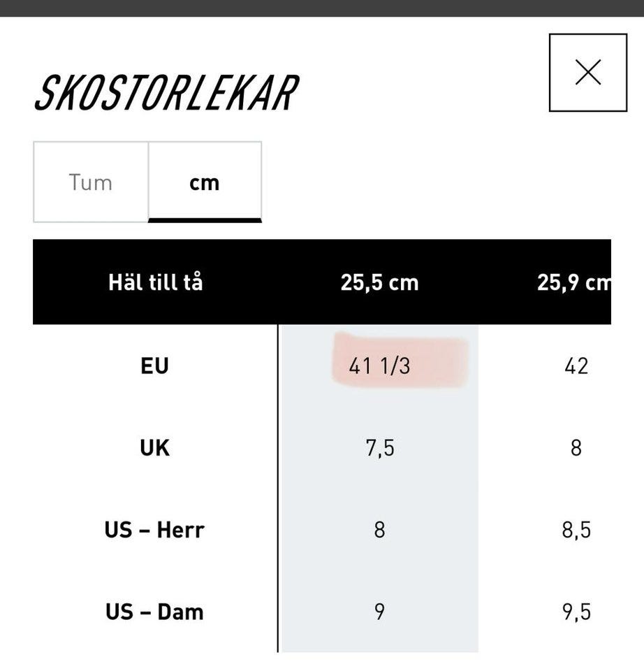The height and width of the screenshot is (671, 644).
Task: Select EU size 42 cell
Action: point(576,366)
